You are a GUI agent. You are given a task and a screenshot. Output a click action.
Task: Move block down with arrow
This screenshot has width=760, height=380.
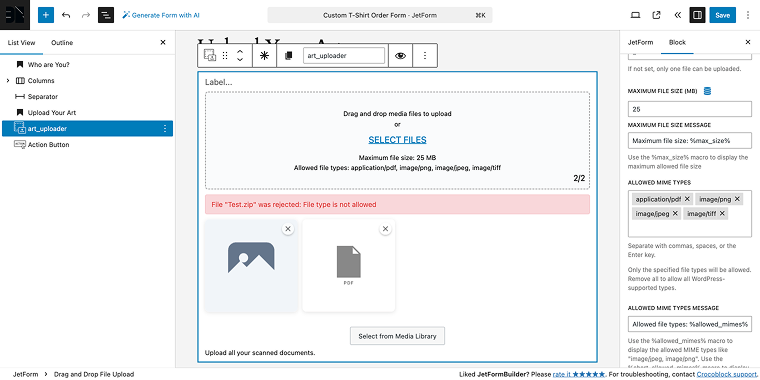click(239, 60)
